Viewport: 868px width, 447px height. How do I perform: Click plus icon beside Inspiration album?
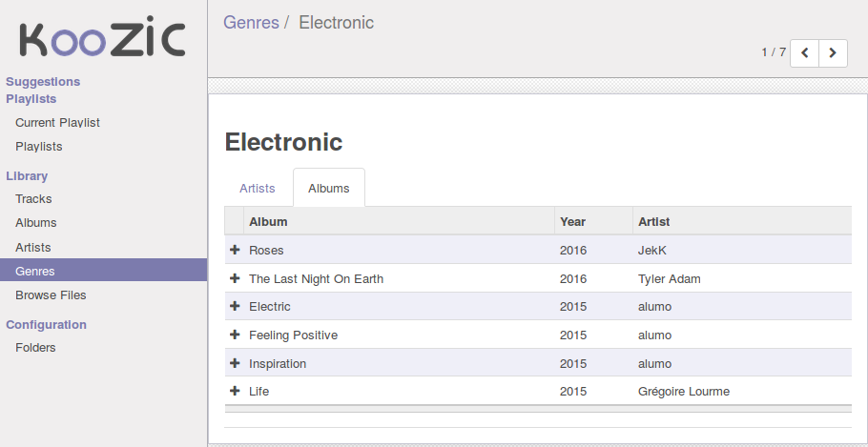(x=235, y=363)
